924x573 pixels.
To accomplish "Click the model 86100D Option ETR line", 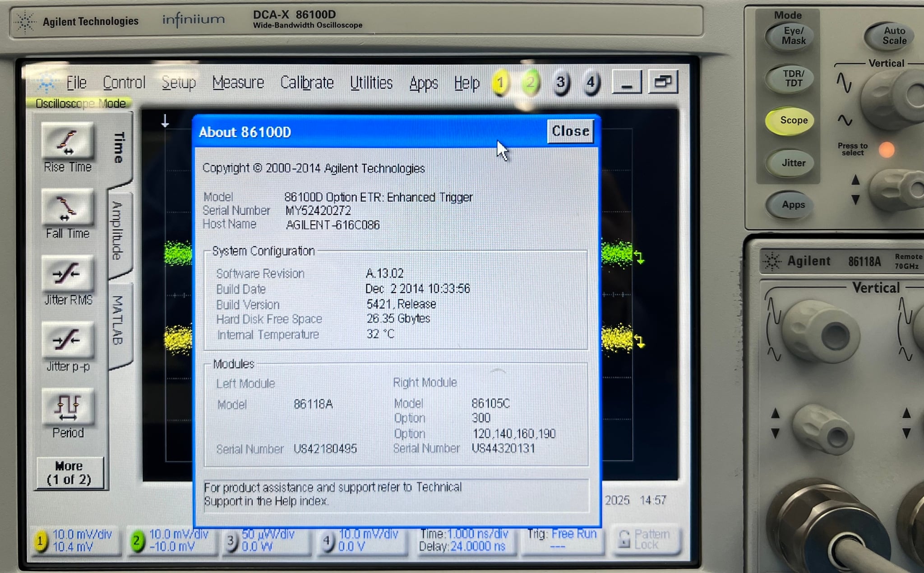I will (379, 197).
